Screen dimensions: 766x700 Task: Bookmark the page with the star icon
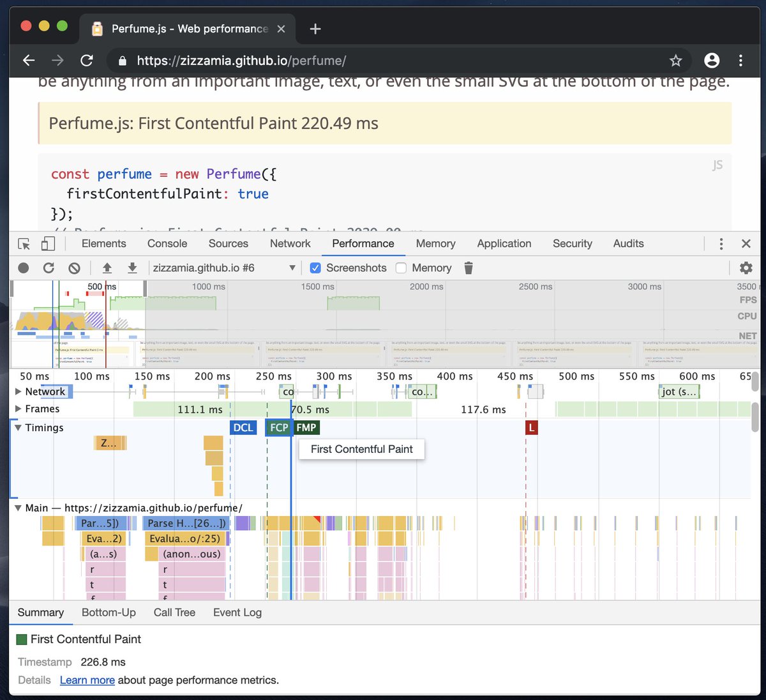pos(676,60)
